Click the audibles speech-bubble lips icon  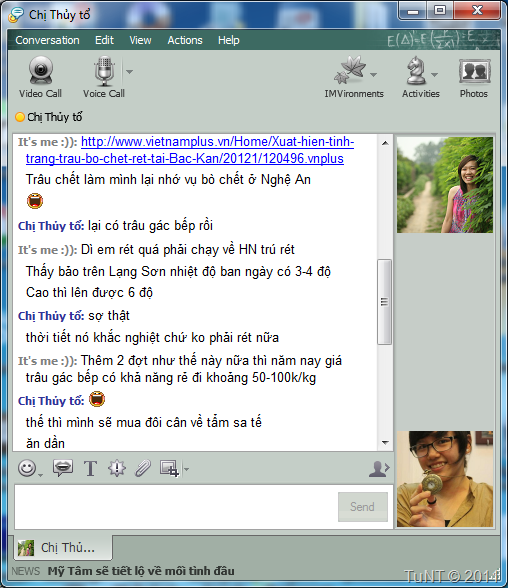(x=63, y=468)
